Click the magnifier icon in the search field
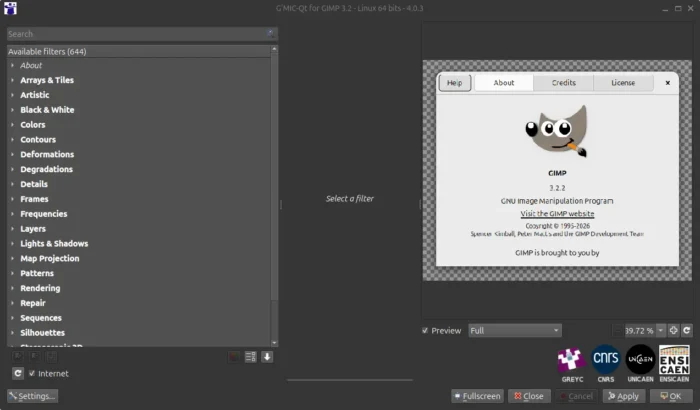The width and height of the screenshot is (700, 410). [271, 33]
